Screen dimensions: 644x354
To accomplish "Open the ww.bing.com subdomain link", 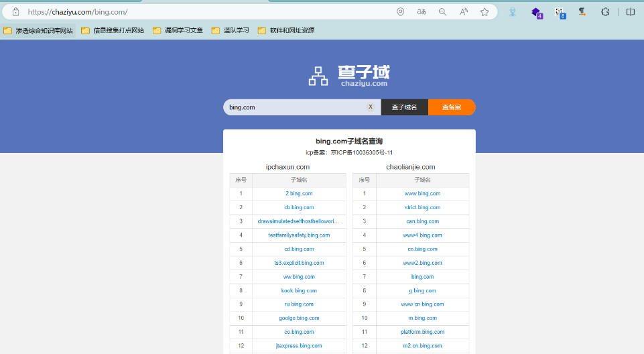I will pos(299,277).
